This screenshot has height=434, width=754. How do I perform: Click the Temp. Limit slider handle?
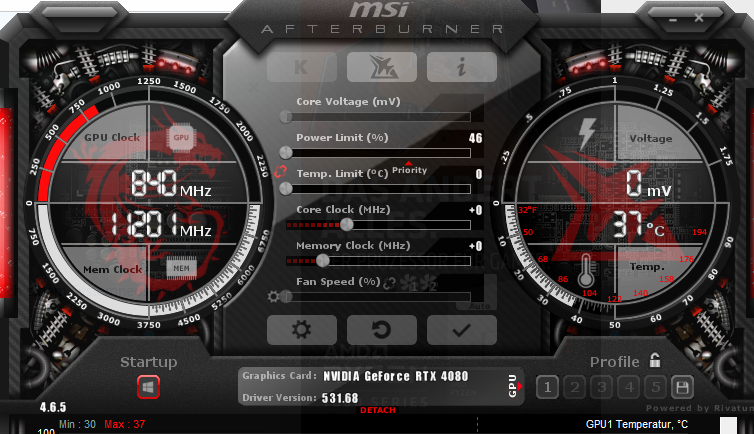point(286,189)
